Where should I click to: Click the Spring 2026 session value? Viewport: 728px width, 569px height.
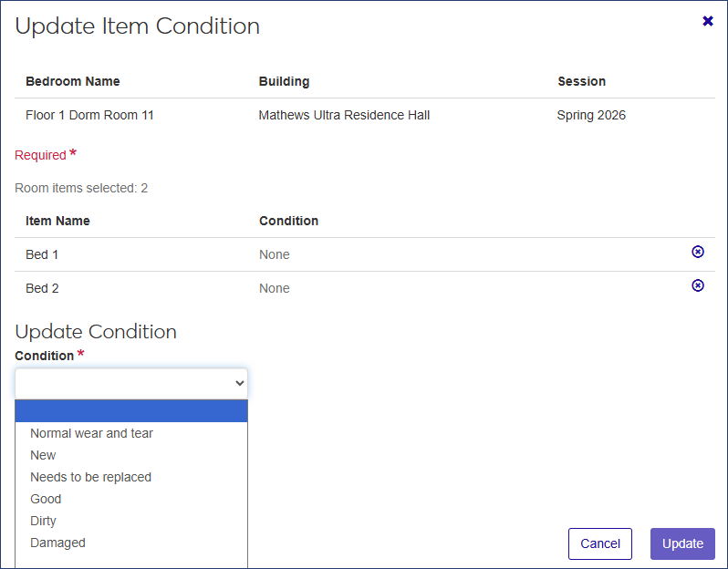point(591,116)
